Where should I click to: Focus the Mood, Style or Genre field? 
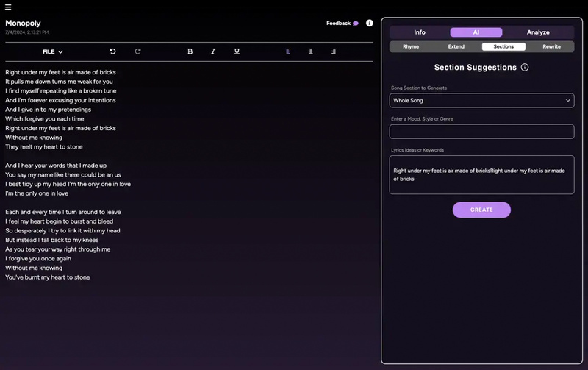click(481, 132)
